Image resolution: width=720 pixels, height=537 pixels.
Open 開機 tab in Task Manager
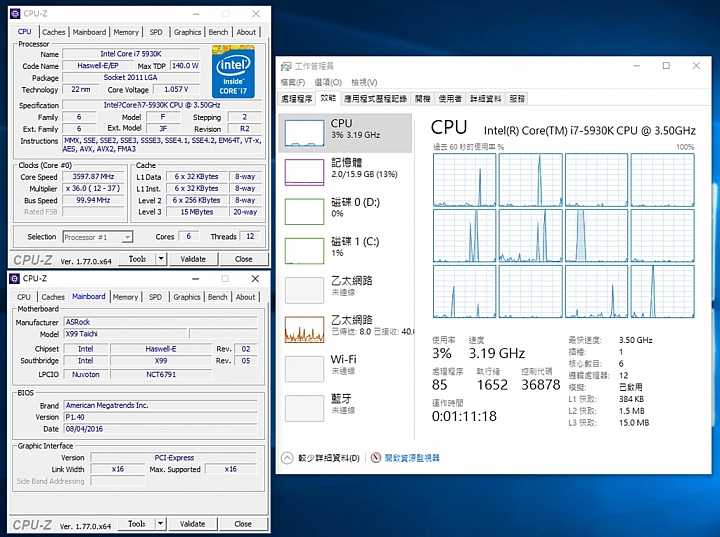422,99
